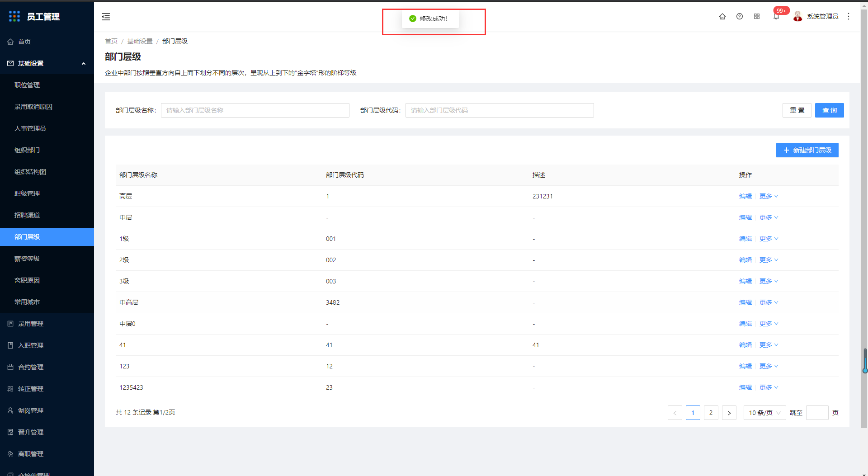
Task: Open 首页 in the sidebar
Action: (47, 42)
